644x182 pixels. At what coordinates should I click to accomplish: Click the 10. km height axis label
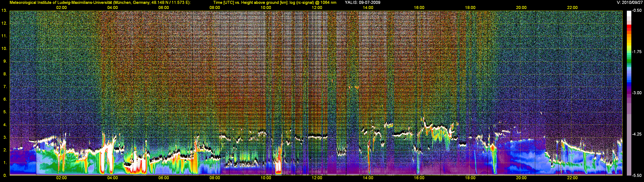coord(4,49)
